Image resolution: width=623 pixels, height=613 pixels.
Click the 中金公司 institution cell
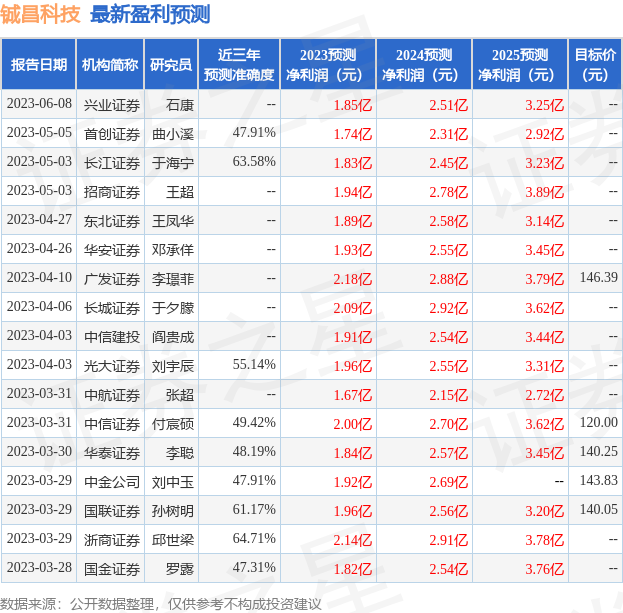112,482
